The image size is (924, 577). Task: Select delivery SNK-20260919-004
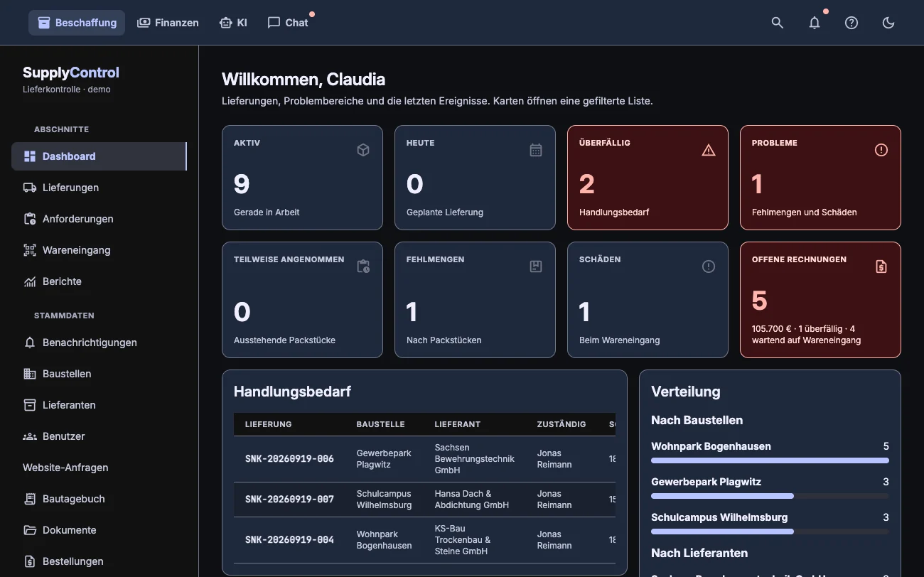click(x=289, y=540)
